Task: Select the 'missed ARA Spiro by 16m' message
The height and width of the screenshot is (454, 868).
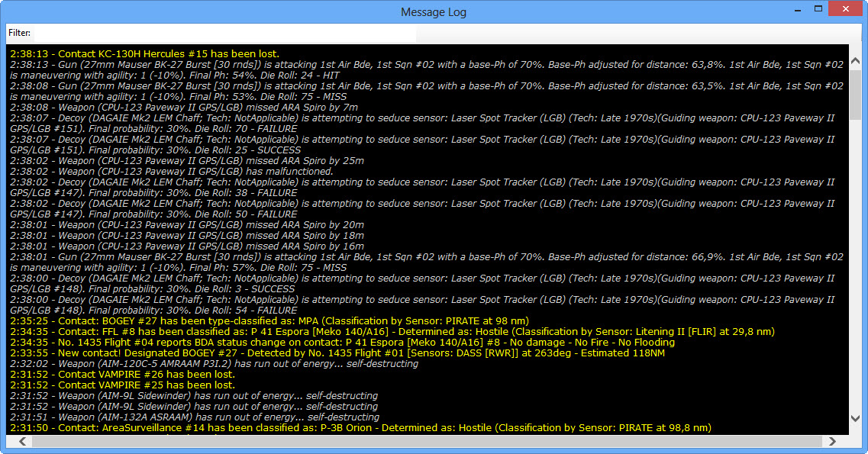Action: (187, 246)
